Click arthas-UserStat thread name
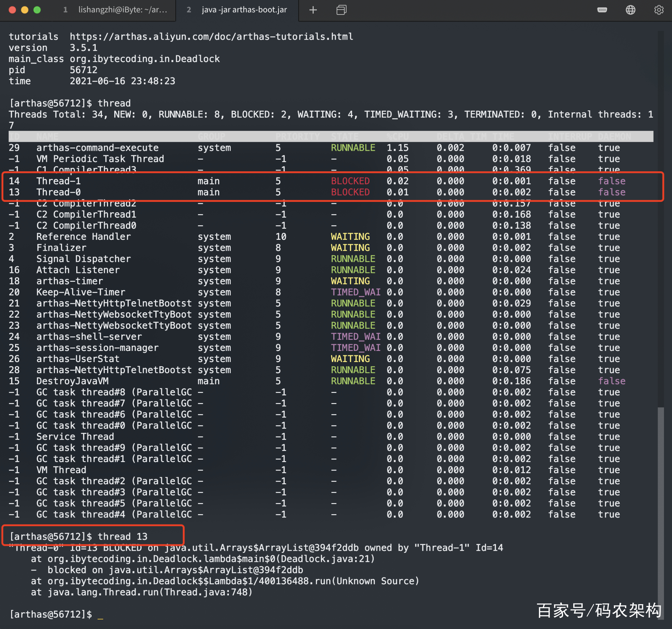Viewport: 672px width, 629px height. click(x=78, y=359)
